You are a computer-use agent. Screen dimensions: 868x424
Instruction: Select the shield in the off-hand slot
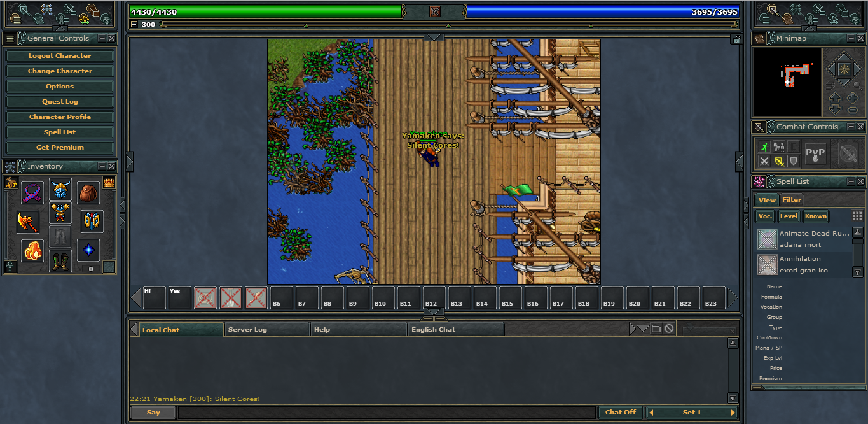pyautogui.click(x=92, y=222)
